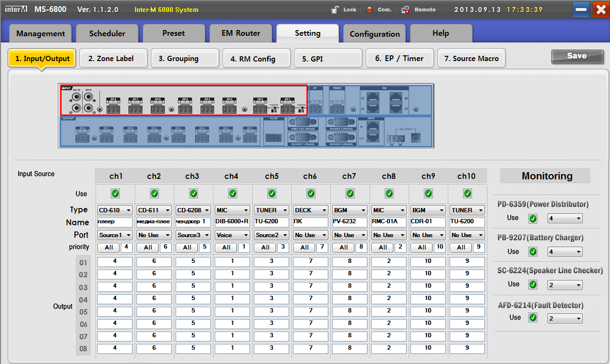This screenshot has height=364, width=610.
Task: Click the output CH 8 terminal in the diagram
Action: (x=82, y=137)
